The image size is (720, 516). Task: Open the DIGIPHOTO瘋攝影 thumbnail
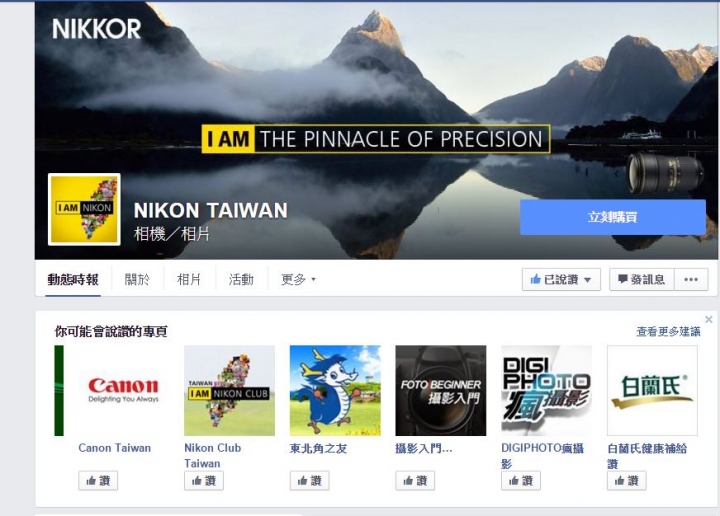(x=546, y=391)
